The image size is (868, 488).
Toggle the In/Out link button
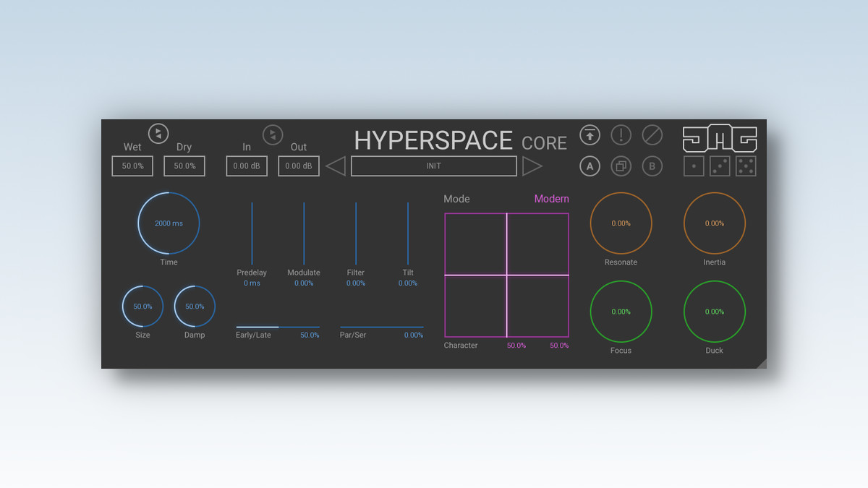[273, 135]
